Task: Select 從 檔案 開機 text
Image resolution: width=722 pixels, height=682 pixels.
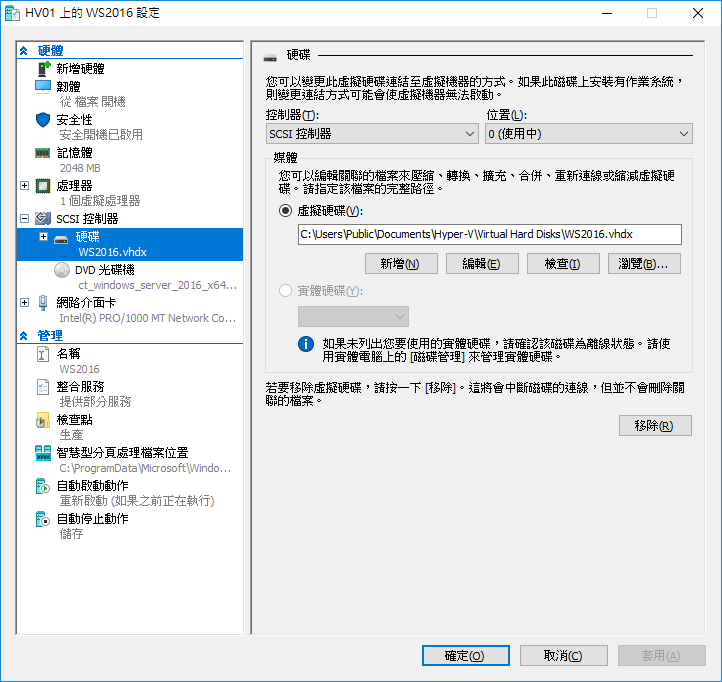Action: pos(92,102)
